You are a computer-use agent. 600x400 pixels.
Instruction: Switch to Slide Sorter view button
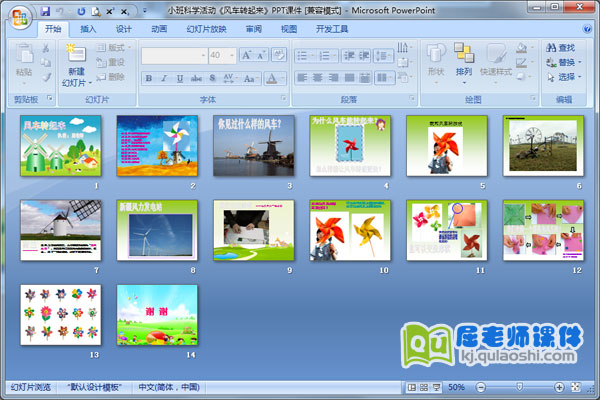424,387
